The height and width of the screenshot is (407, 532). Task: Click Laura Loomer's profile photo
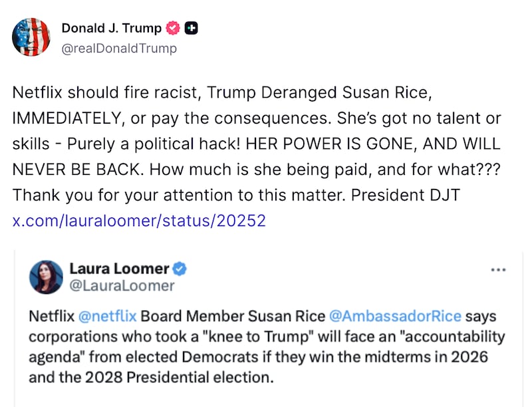[x=46, y=277]
